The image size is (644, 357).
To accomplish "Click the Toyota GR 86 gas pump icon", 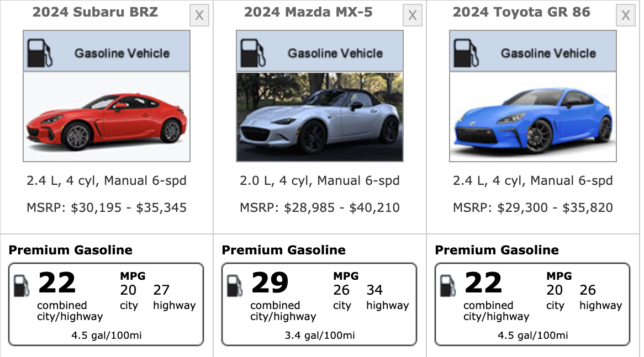I will coord(467,52).
